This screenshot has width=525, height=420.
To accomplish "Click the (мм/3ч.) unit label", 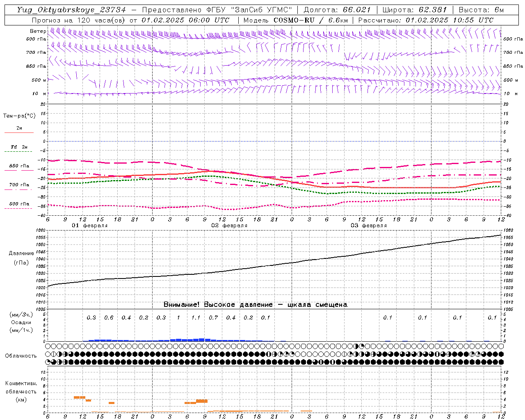I will point(21,315).
